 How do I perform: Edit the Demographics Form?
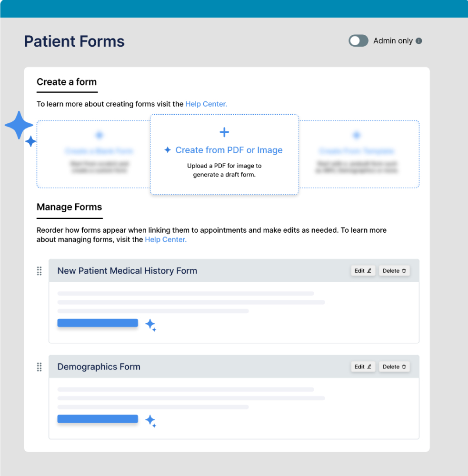(363, 367)
